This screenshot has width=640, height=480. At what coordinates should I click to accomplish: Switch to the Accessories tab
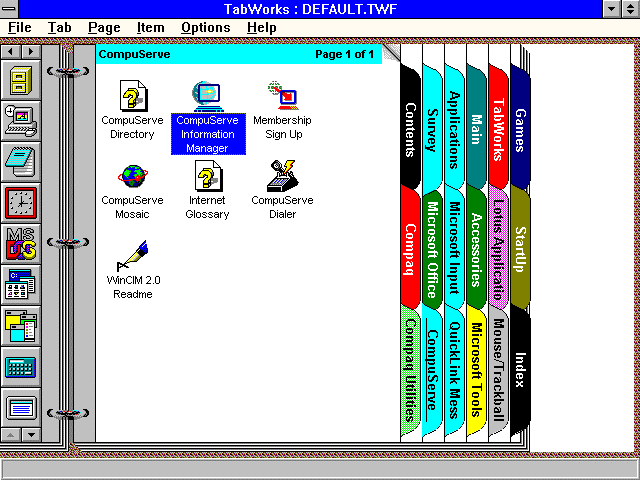477,249
